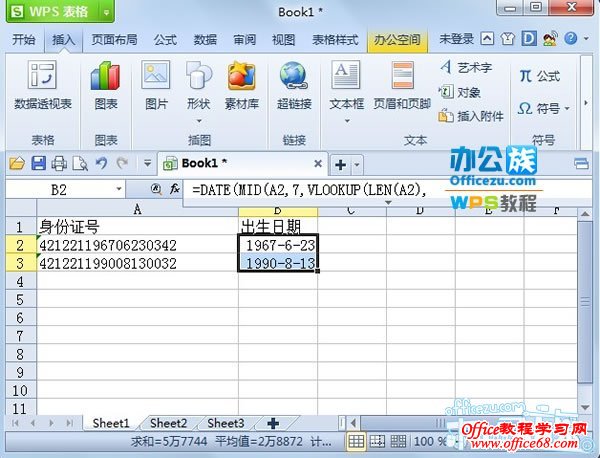The image size is (600, 458).
Task: Open the 数据 ribbon tab
Action: (x=205, y=39)
